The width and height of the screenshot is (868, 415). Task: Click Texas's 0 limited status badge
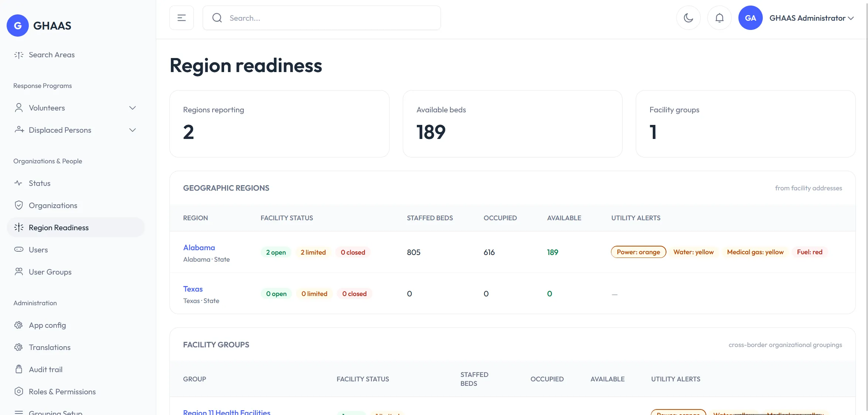pyautogui.click(x=314, y=294)
